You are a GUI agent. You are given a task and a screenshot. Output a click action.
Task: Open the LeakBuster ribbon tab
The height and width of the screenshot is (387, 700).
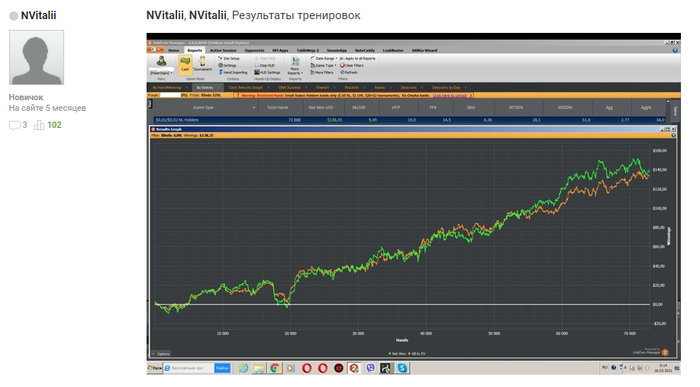pos(393,50)
